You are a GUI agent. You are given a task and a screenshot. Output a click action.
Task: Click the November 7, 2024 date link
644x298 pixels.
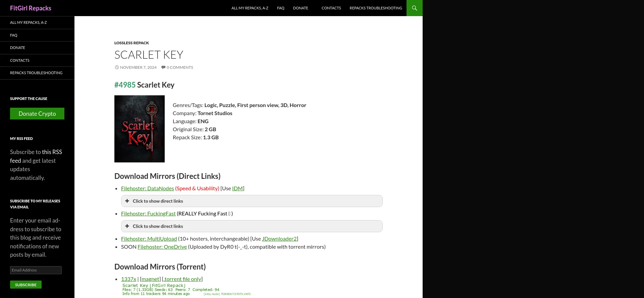(x=138, y=67)
